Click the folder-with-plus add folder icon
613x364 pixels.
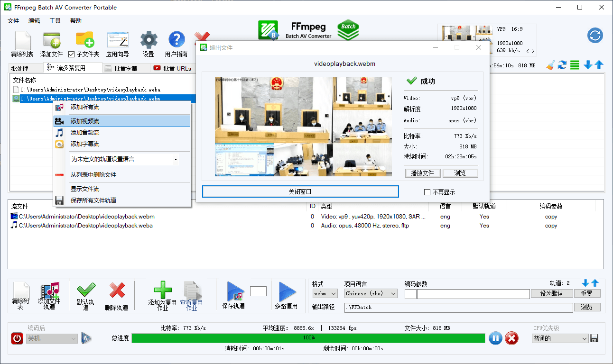pyautogui.click(x=84, y=41)
